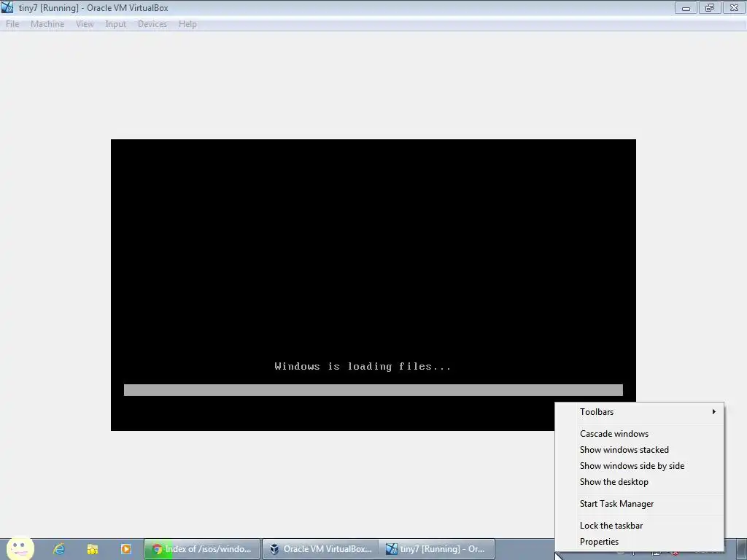747x560 pixels.
Task: Open the File menu in VirtualBox
Action: [x=12, y=24]
